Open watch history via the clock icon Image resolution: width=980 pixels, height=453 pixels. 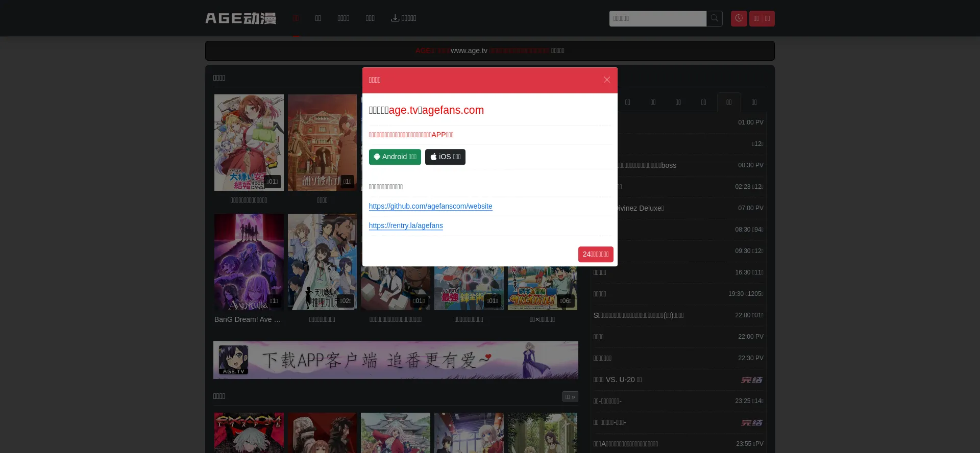pos(739,18)
